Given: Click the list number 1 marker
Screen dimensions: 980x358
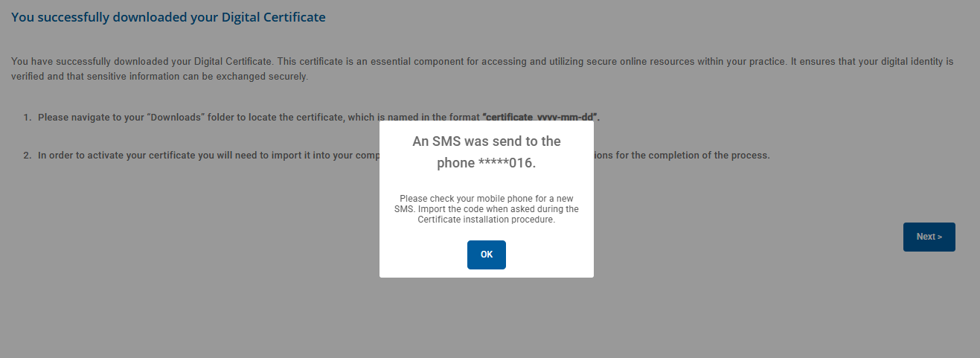Looking at the screenshot, I should point(28,118).
